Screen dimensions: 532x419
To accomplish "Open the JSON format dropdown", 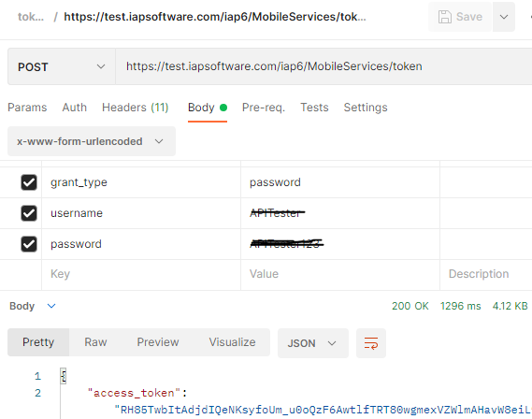I will [313, 343].
